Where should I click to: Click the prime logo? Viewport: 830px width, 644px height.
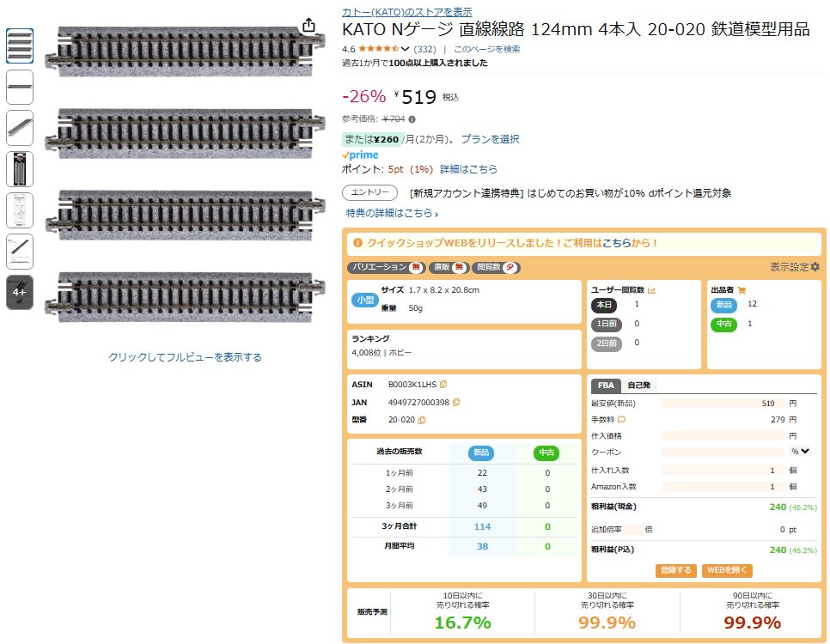[x=360, y=155]
